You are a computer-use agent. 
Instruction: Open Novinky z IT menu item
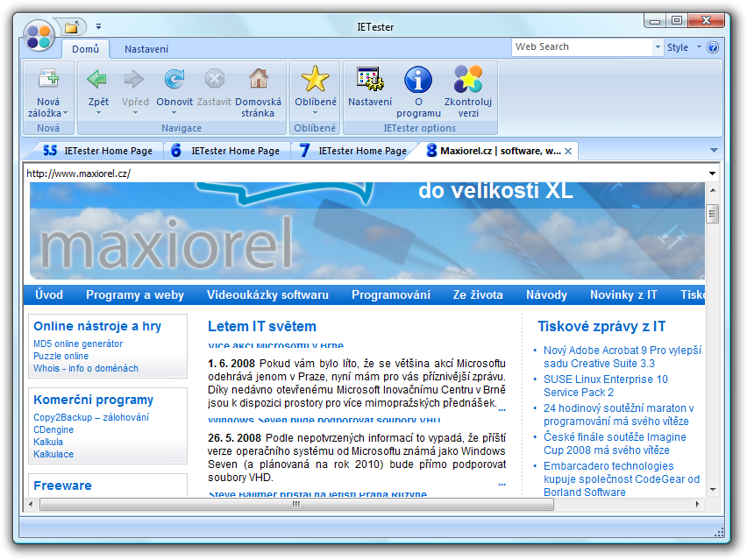tap(623, 294)
